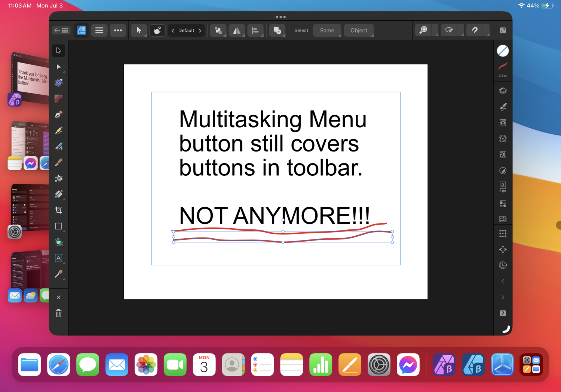The height and width of the screenshot is (392, 561).
Task: Collapse the right studio using the left chevron
Action: [x=503, y=281]
